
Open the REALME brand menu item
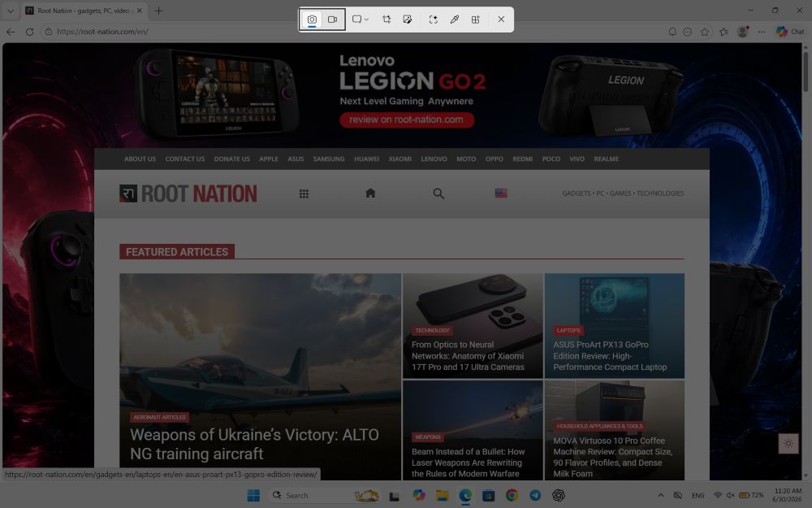(607, 159)
